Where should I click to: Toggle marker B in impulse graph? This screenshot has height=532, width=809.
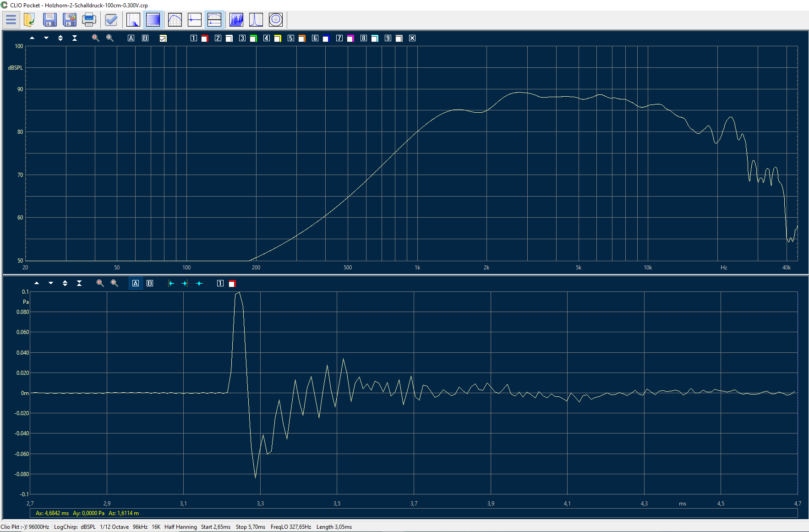(150, 283)
